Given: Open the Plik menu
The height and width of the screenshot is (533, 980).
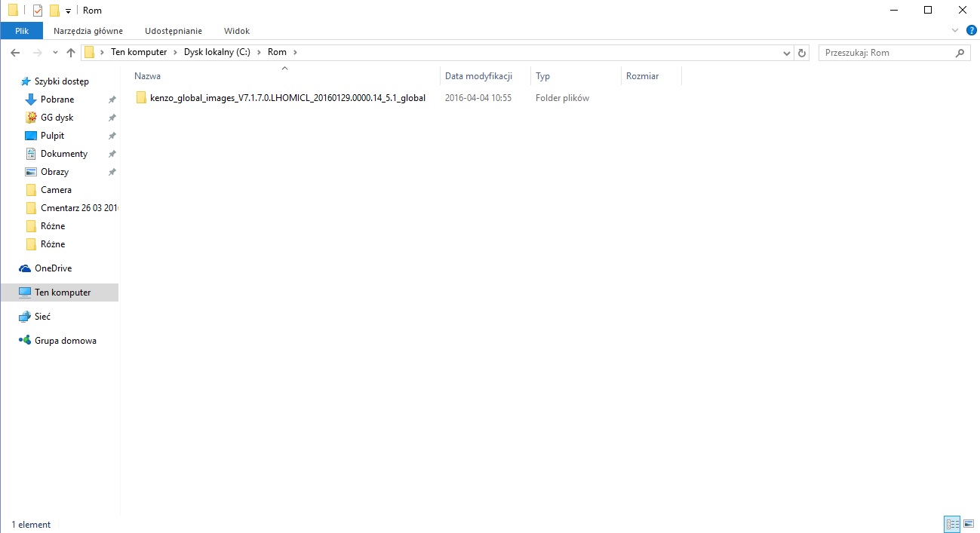Looking at the screenshot, I should click(x=22, y=31).
